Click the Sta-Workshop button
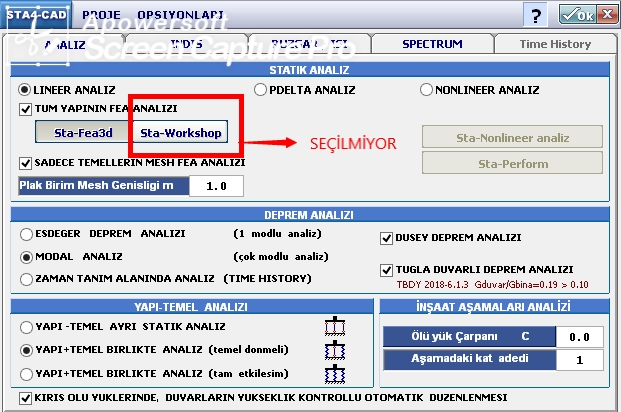621x412 pixels. click(x=183, y=132)
